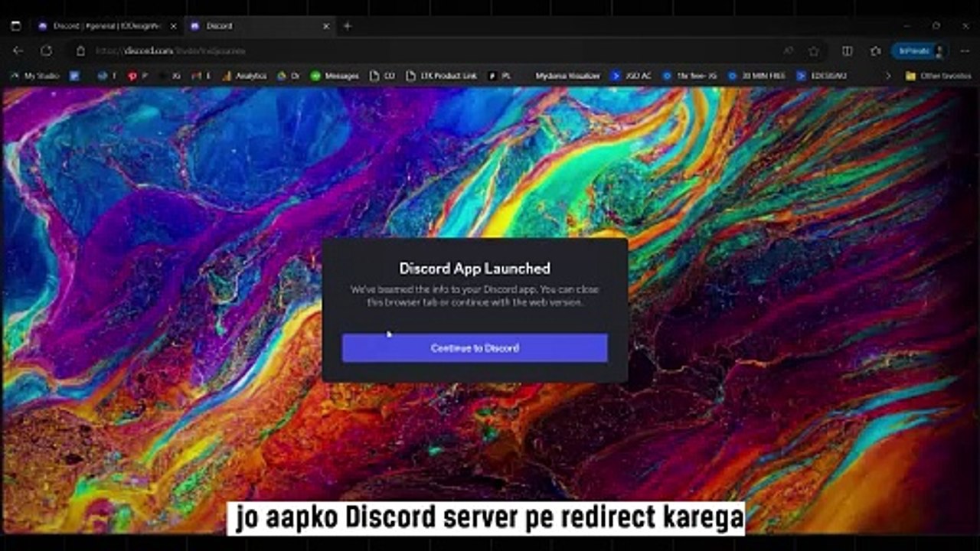Open the browser extensions icon
The height and width of the screenshot is (551, 980).
point(876,51)
